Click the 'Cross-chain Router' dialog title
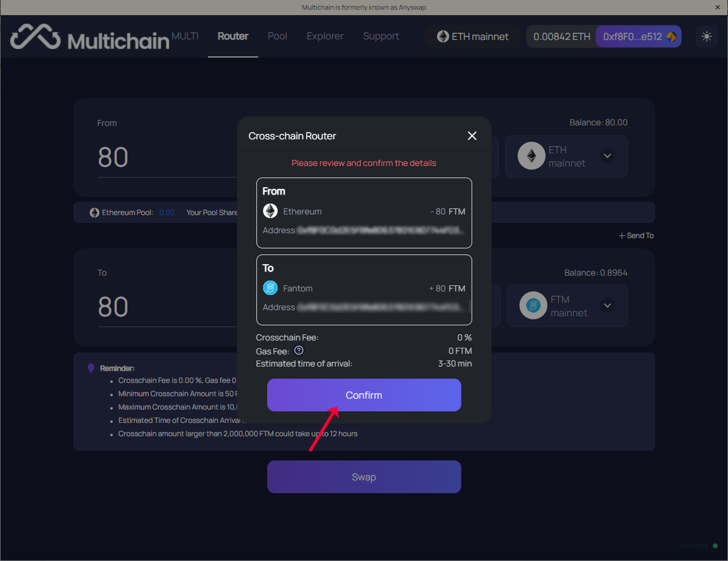The width and height of the screenshot is (728, 561). (292, 136)
